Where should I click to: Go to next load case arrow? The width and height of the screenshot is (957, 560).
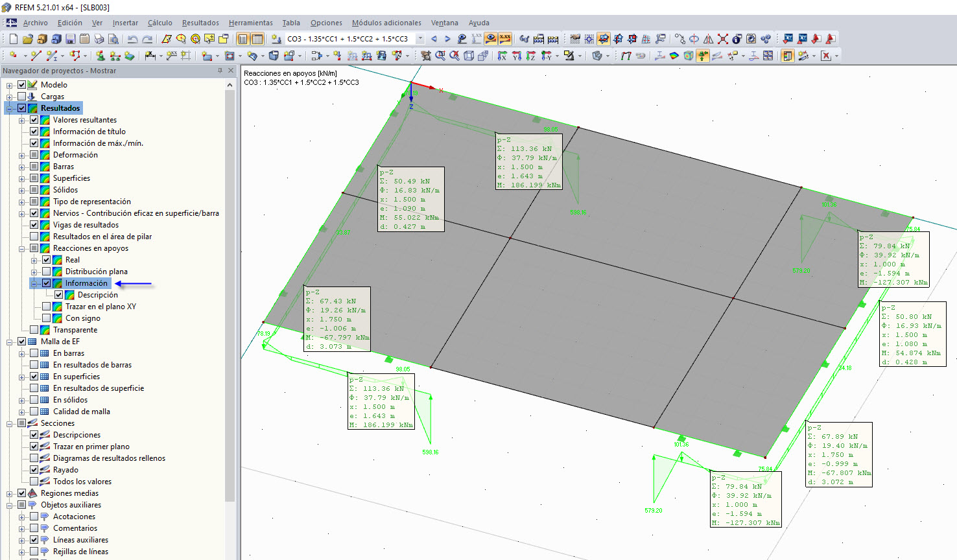click(447, 39)
